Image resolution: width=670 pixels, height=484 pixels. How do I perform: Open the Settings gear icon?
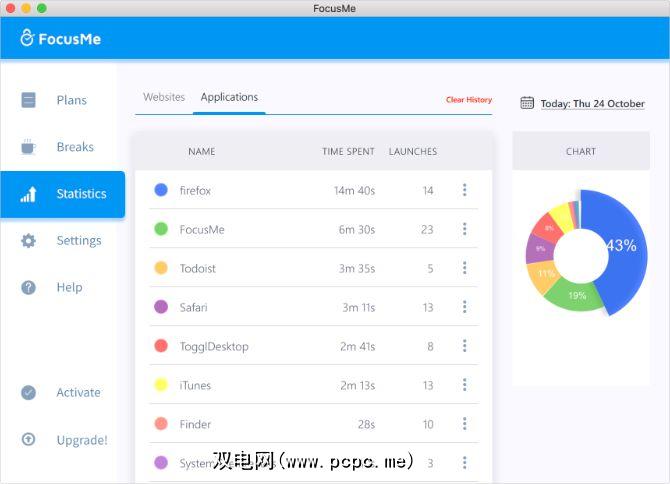[x=28, y=241]
